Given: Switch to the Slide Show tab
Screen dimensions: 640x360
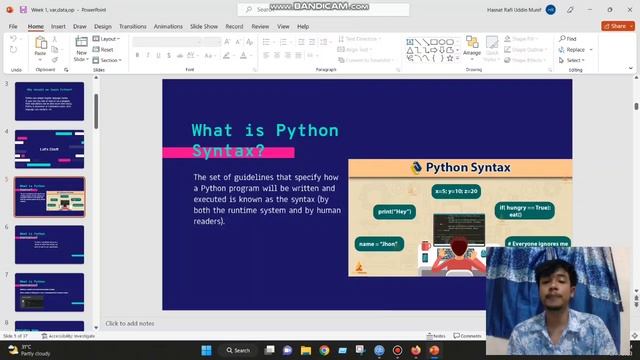Looking at the screenshot, I should click(x=204, y=27).
